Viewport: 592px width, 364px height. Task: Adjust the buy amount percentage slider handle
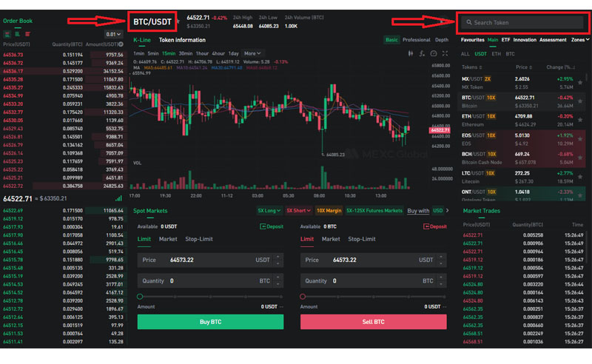[x=140, y=297]
